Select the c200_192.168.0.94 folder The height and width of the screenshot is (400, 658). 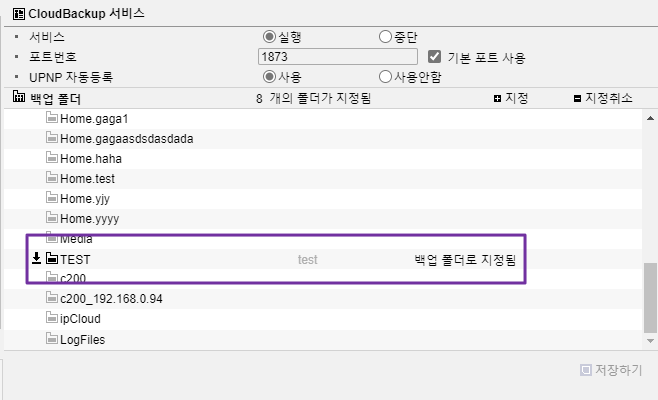(x=323, y=298)
